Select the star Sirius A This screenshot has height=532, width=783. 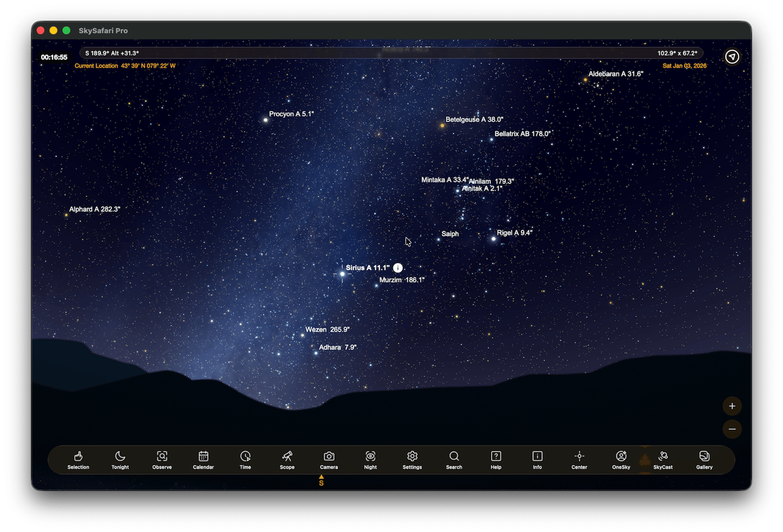coord(342,274)
